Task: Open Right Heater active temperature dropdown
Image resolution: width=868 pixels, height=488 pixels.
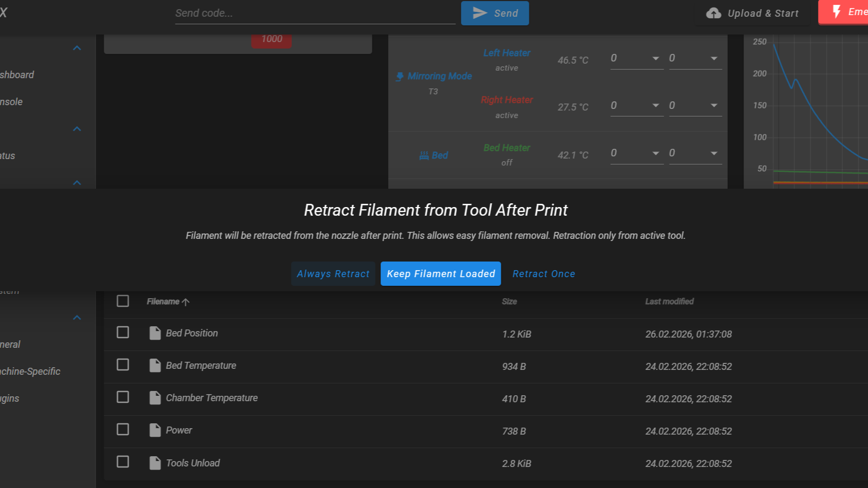Action: 655,106
